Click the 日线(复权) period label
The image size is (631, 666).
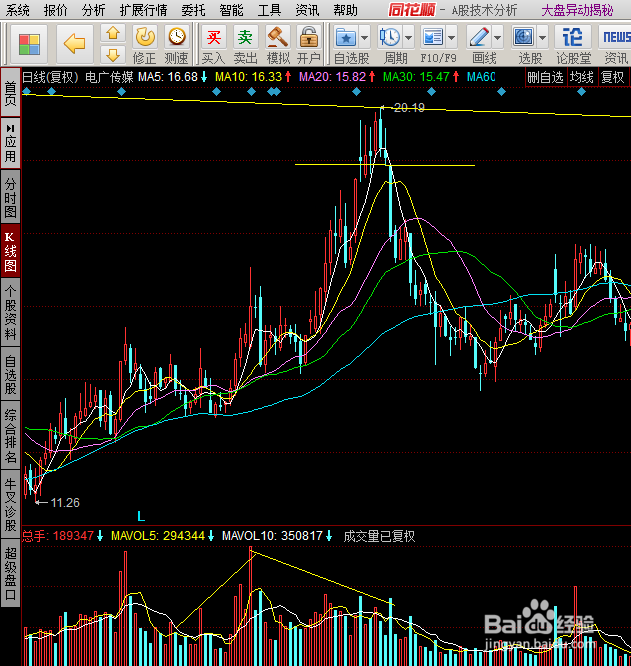point(51,77)
